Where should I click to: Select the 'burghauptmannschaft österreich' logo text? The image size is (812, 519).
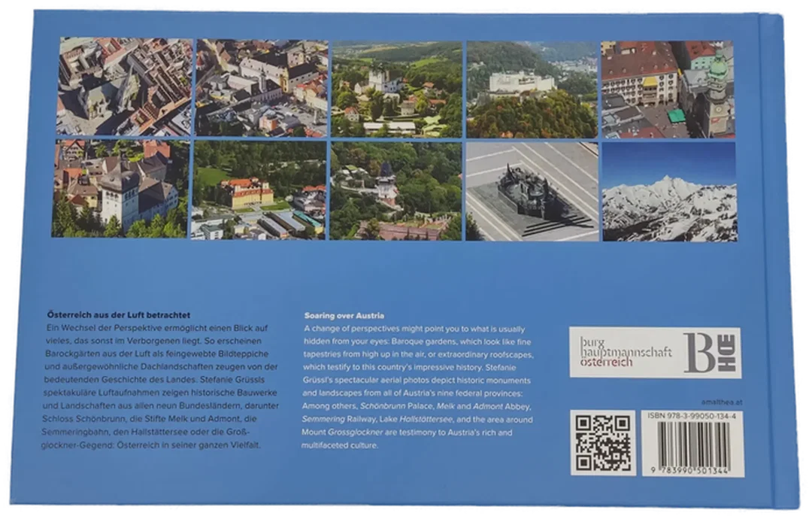click(x=626, y=352)
